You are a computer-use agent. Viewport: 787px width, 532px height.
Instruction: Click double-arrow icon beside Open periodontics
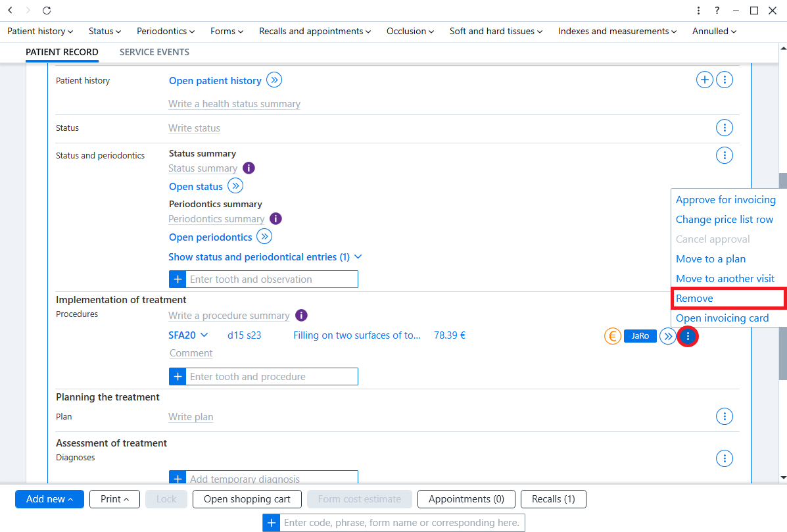pyautogui.click(x=264, y=236)
